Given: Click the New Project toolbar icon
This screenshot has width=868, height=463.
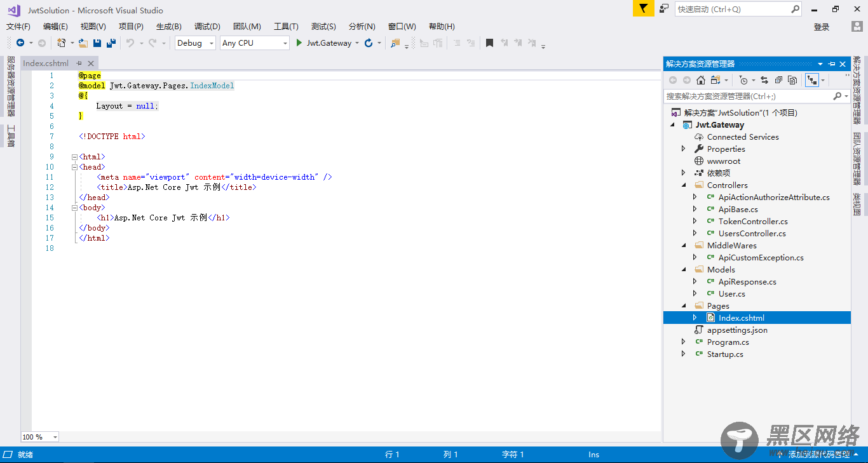Looking at the screenshot, I should click(62, 43).
